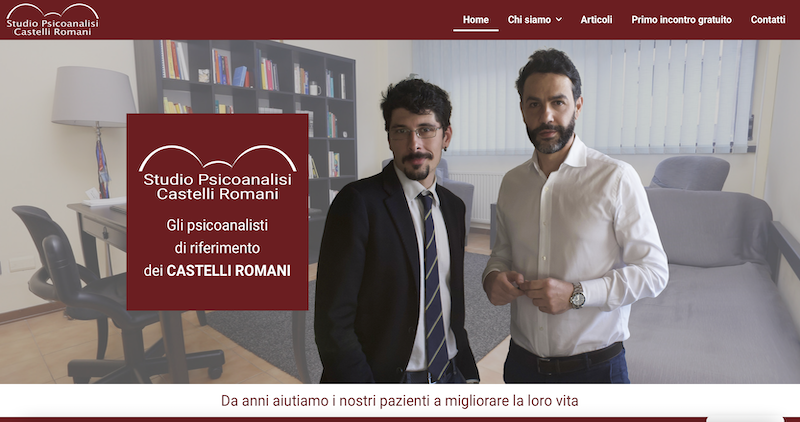Navigate to the Contatti page

[768, 20]
